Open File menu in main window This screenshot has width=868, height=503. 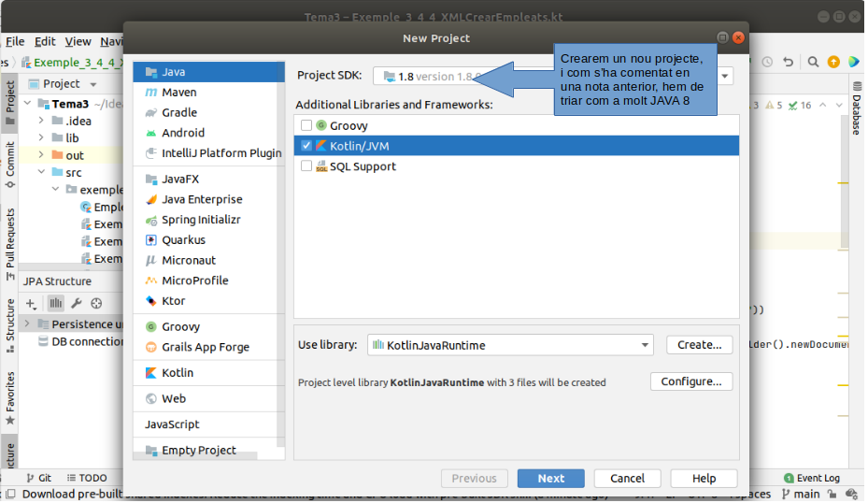[15, 41]
